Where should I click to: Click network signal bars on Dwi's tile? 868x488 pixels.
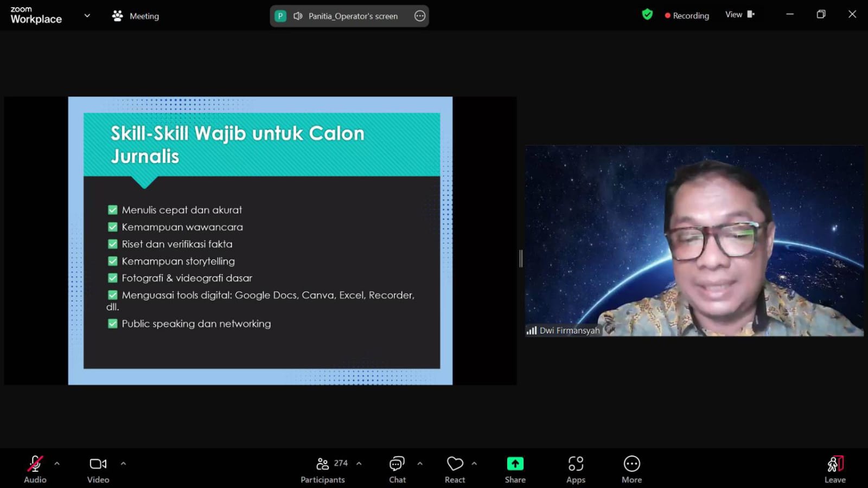coord(532,330)
